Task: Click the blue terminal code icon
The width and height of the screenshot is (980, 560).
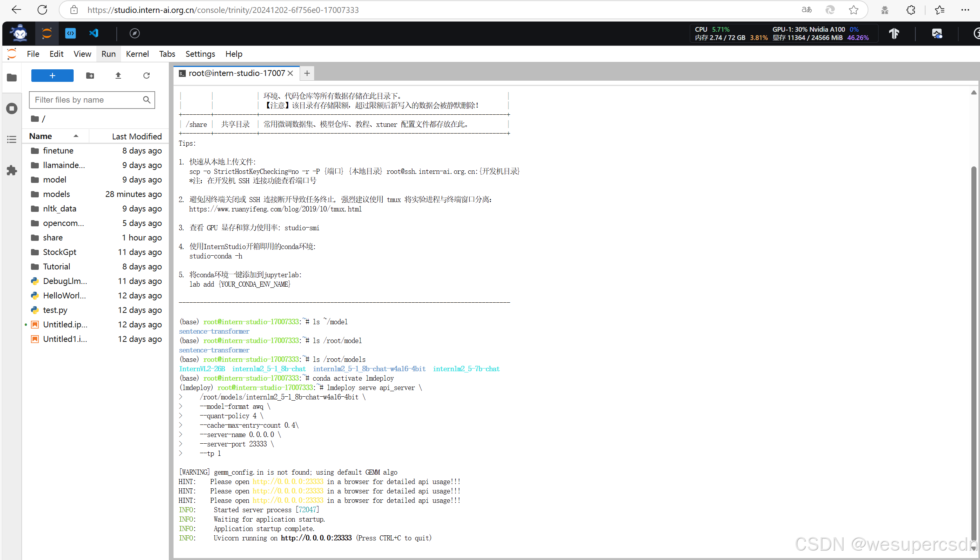Action: point(71,33)
